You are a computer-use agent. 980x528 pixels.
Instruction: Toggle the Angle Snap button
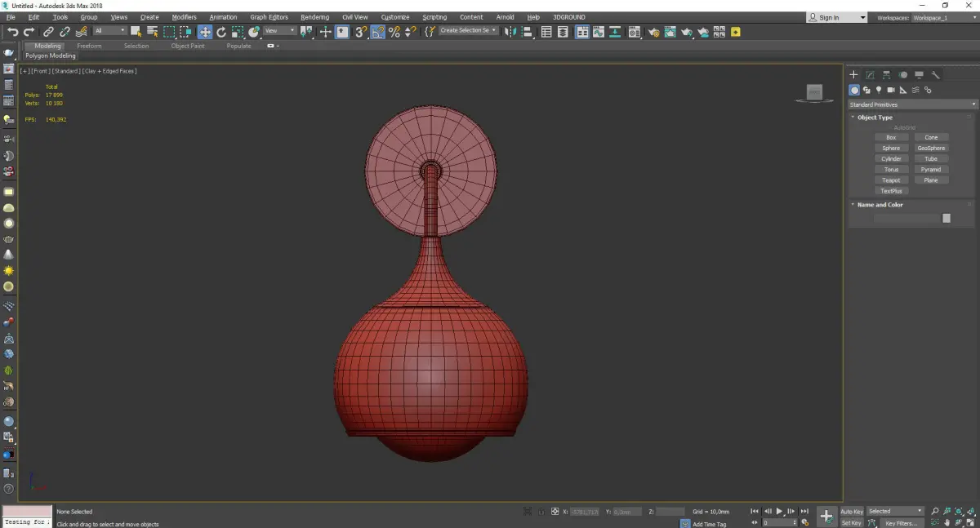[x=378, y=32]
